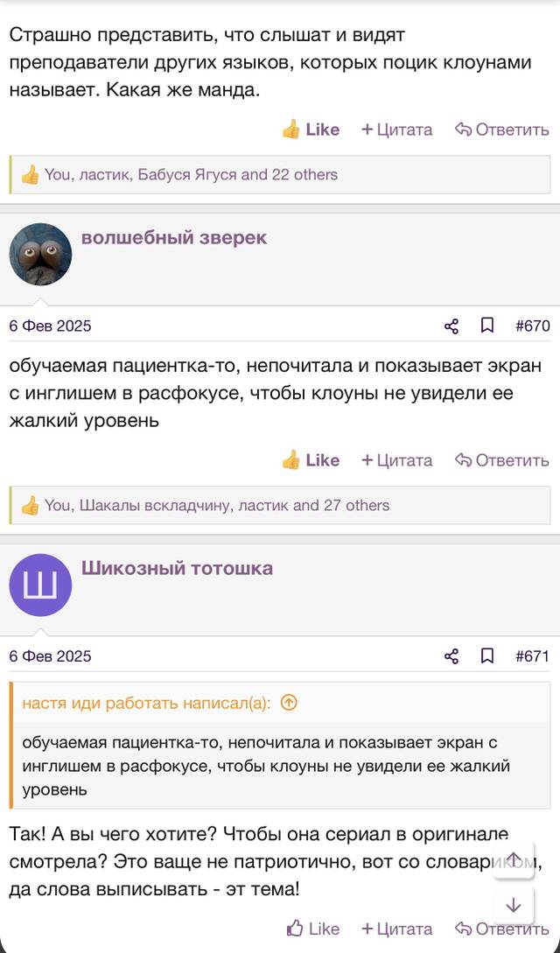
Task: Toggle Like on the top post
Action: pyautogui.click(x=311, y=130)
